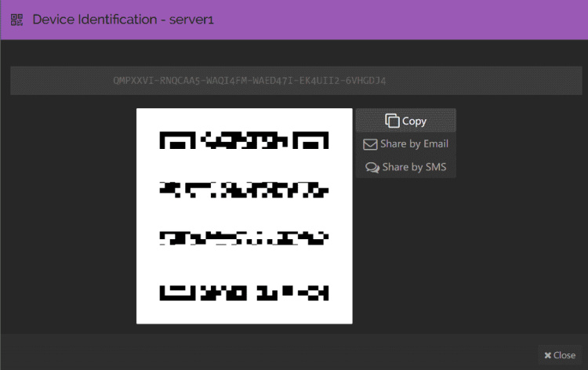Click the second strip of the QR code

pyautogui.click(x=244, y=190)
